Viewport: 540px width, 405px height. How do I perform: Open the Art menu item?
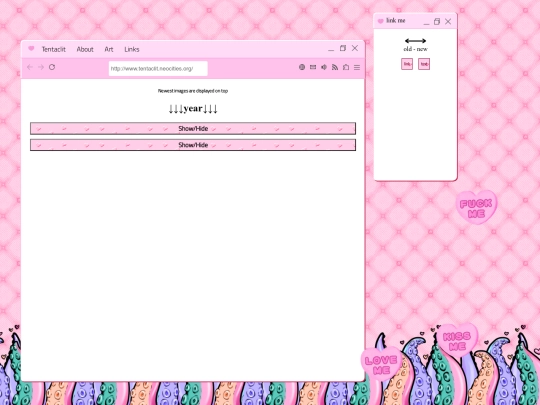point(109,49)
